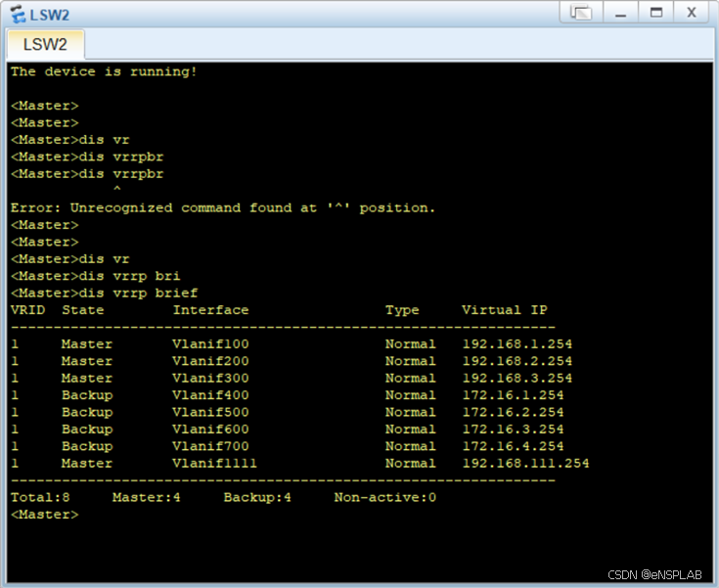Click Vlanif200 in the interface column
This screenshot has height=588, width=719.
pyautogui.click(x=210, y=361)
